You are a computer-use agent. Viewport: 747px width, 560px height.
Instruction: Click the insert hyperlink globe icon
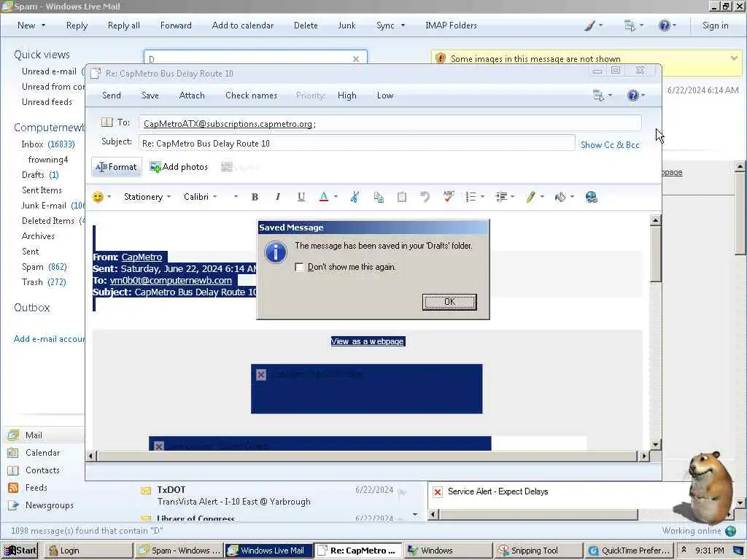click(591, 197)
